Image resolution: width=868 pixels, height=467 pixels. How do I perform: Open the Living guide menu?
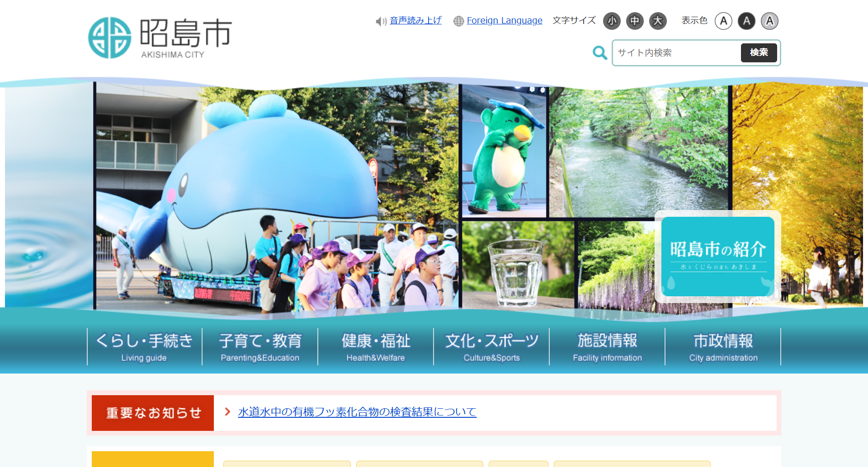tap(144, 346)
